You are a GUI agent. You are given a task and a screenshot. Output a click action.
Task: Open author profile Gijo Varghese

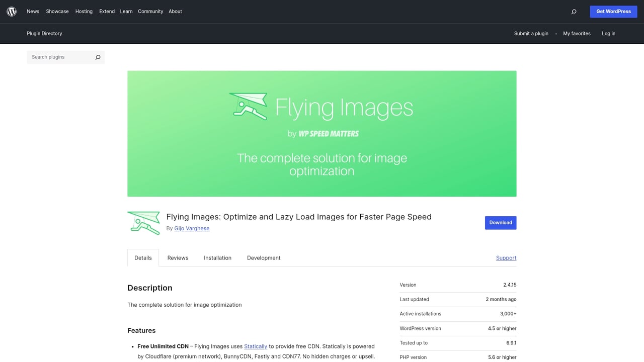tap(192, 228)
